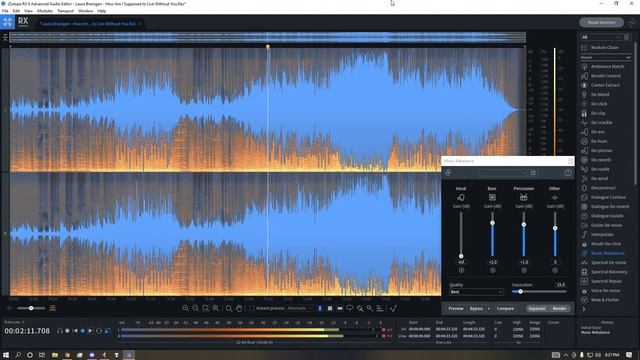
Task: Click the Separation slider handle
Action: (520, 291)
